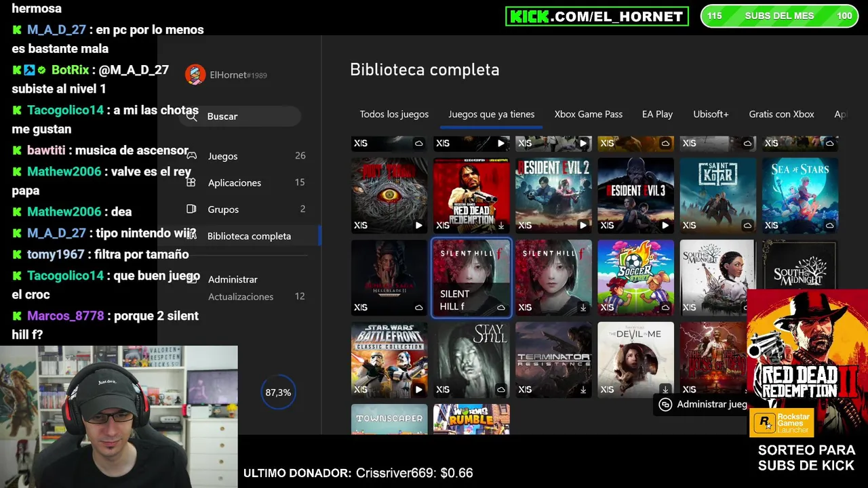This screenshot has height=488, width=868.
Task: Click the Sorteo para subs de Kick text
Action: coord(806,457)
